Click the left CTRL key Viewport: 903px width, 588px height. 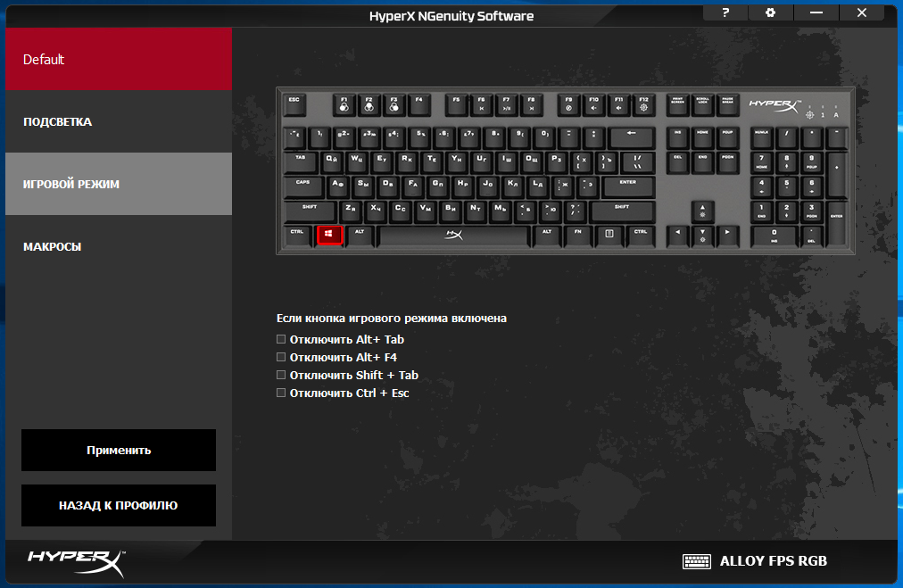pyautogui.click(x=297, y=236)
